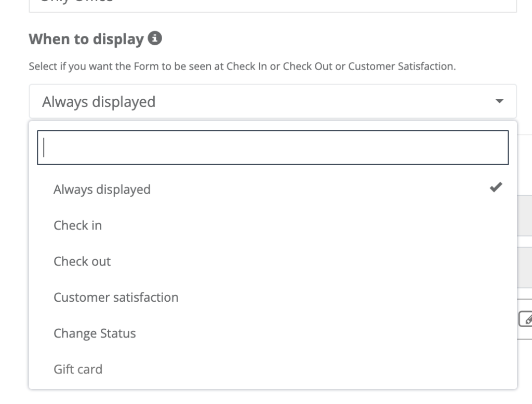Viewport: 532px width, 404px height.
Task: Pick the Check out option
Action: click(x=273, y=261)
